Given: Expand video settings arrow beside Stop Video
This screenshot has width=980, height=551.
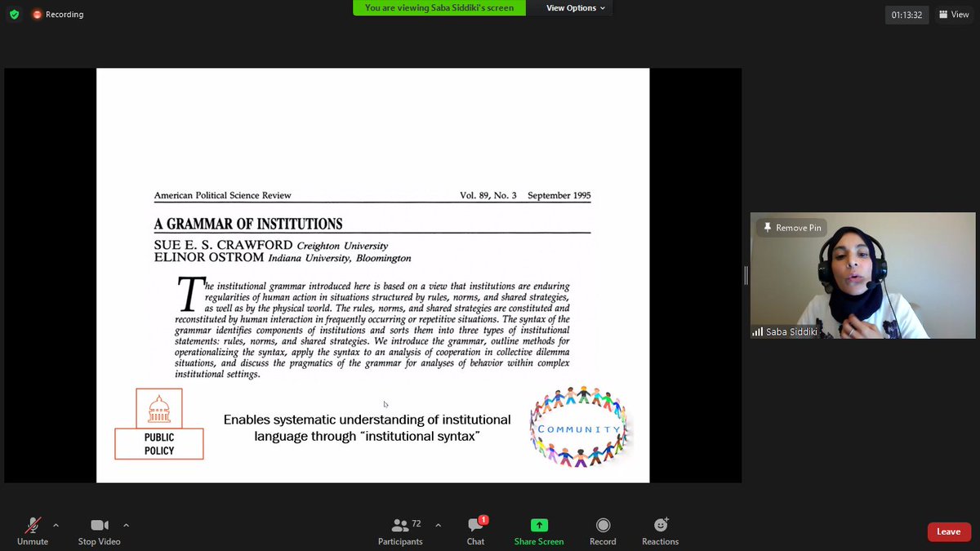Looking at the screenshot, I should (x=126, y=525).
